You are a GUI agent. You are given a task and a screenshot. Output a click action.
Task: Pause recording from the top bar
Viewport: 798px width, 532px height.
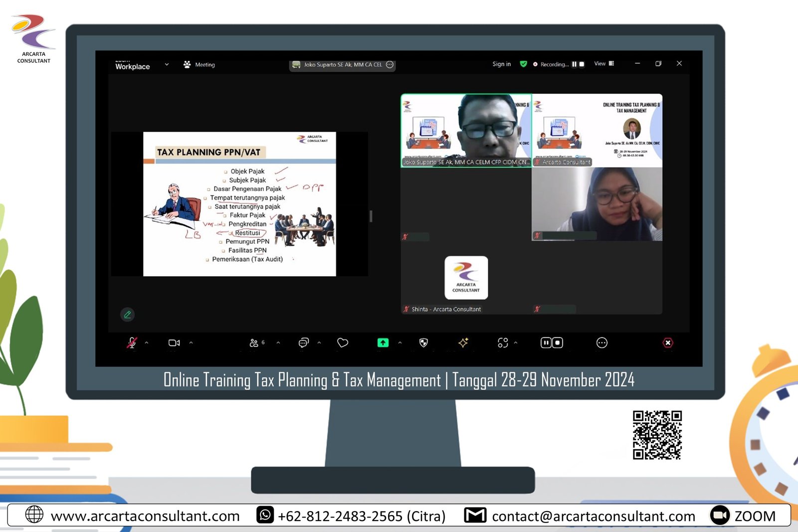(x=574, y=64)
